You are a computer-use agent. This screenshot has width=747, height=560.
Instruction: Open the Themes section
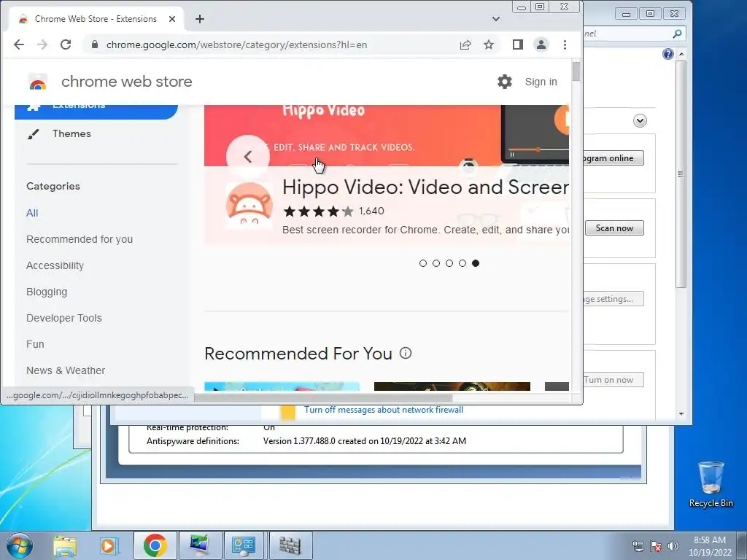71,134
